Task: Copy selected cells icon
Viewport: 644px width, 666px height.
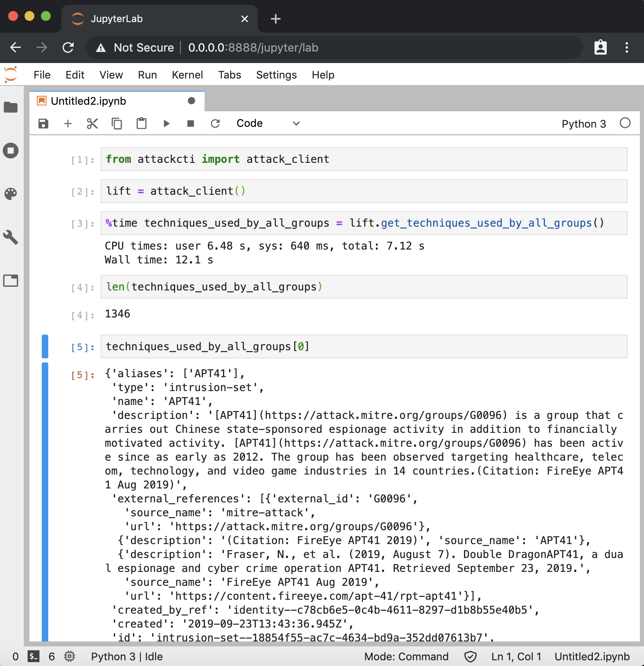Action: [117, 124]
